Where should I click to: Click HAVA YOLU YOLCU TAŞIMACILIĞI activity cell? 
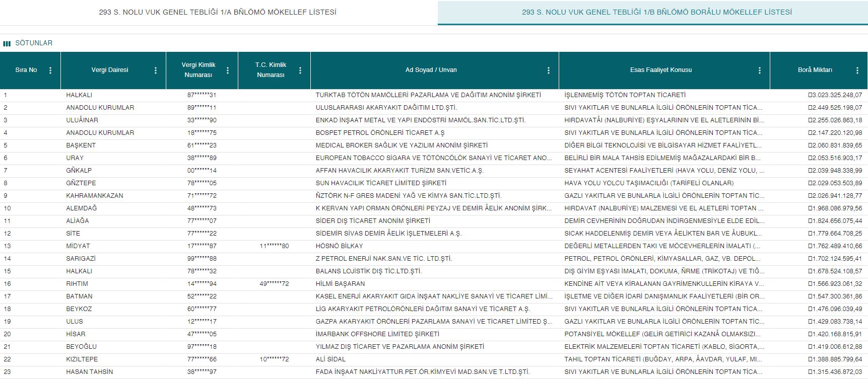point(649,183)
